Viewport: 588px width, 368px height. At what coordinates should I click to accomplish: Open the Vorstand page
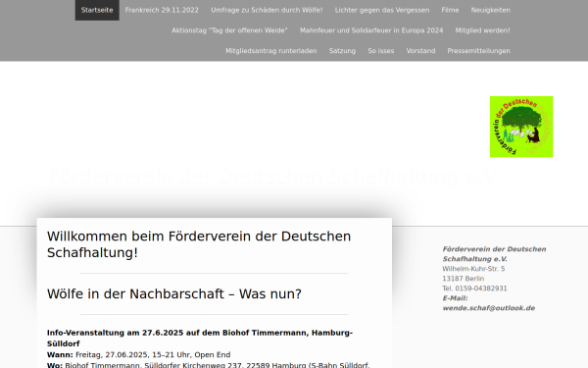(x=420, y=51)
